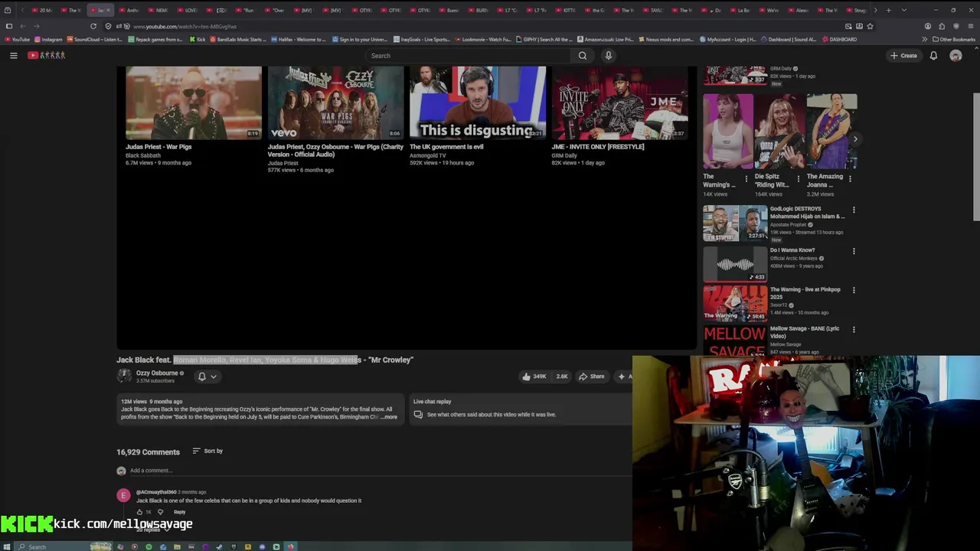980x551 pixels.
Task: Dislike the video showing 2.6K
Action: 561,377
